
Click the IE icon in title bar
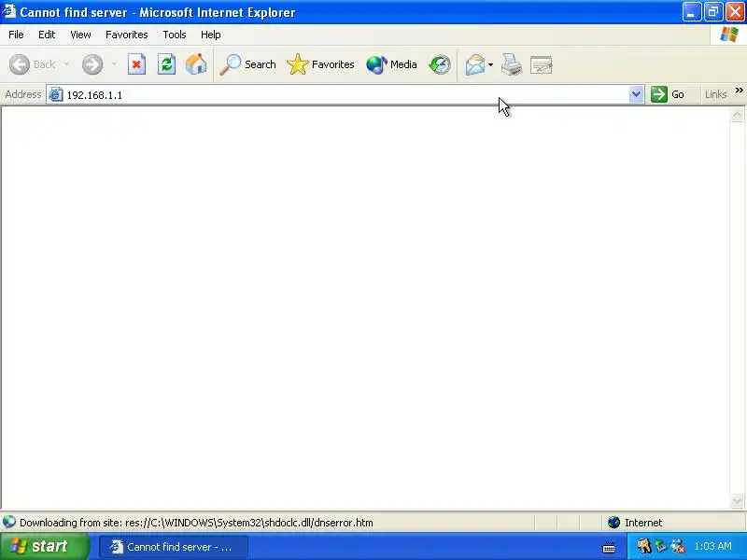click(8, 11)
